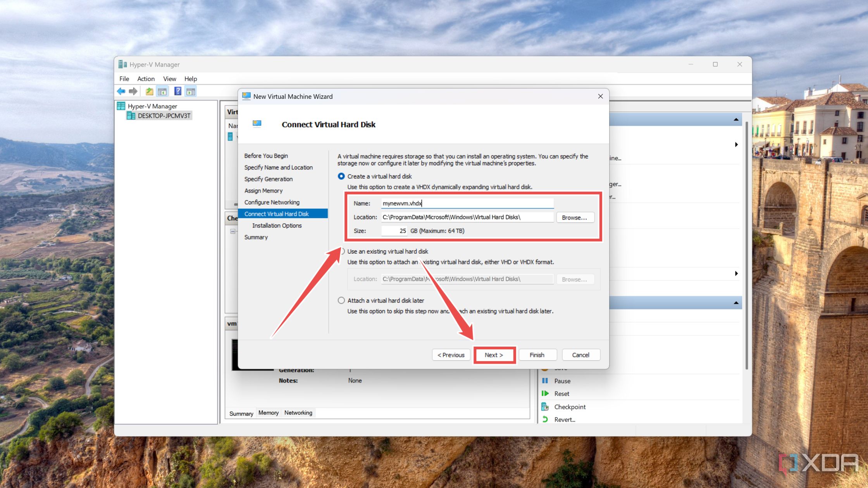Switch to the Networking tab in VM details

[298, 412]
